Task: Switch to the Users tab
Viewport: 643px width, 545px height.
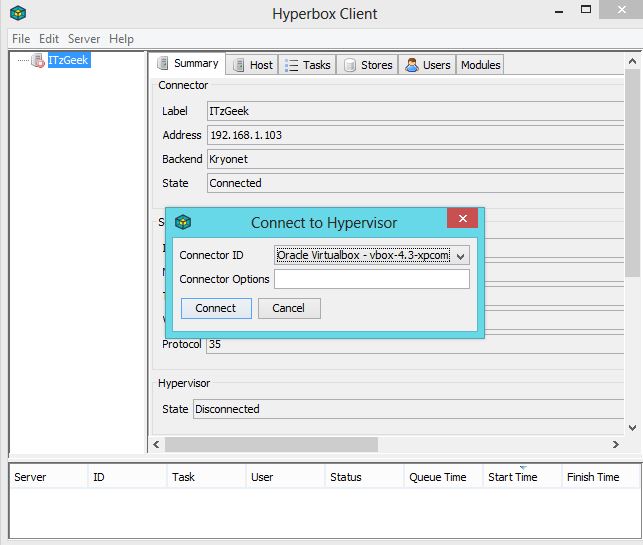Action: click(x=427, y=65)
